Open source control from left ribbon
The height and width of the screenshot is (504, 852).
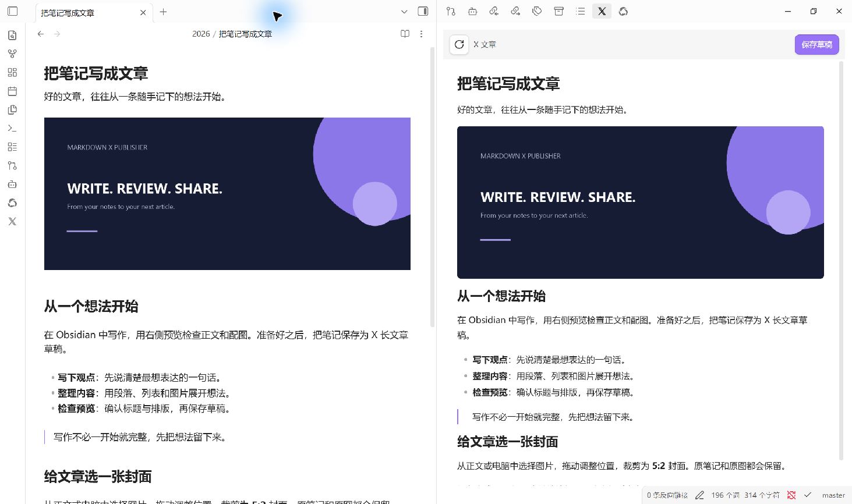tap(12, 165)
